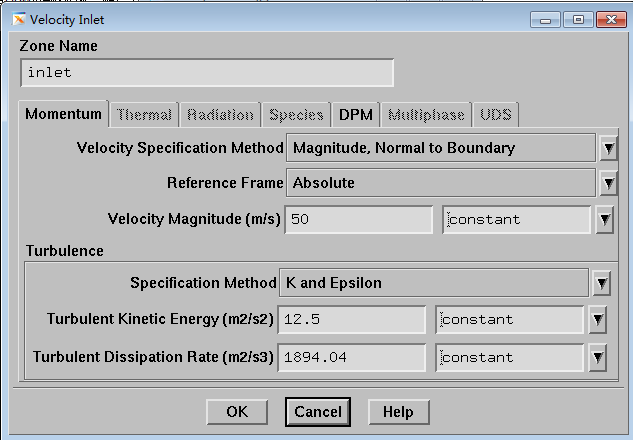Image resolution: width=633 pixels, height=440 pixels.
Task: Open the UDS tab
Action: click(x=495, y=115)
